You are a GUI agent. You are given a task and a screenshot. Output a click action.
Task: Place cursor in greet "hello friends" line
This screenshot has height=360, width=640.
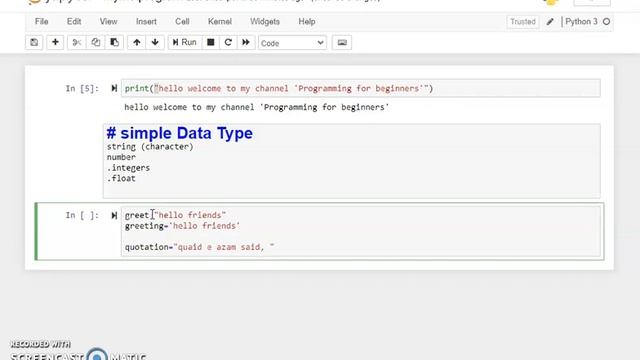pos(175,215)
